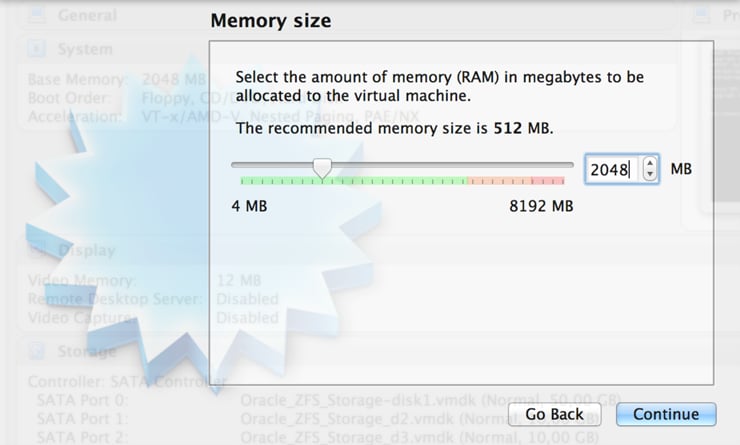740x445 pixels.
Task: Click the Display section icon
Action: click(37, 250)
